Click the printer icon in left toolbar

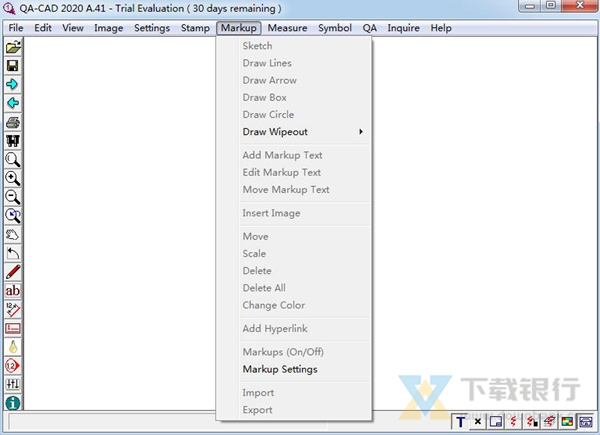tap(13, 122)
